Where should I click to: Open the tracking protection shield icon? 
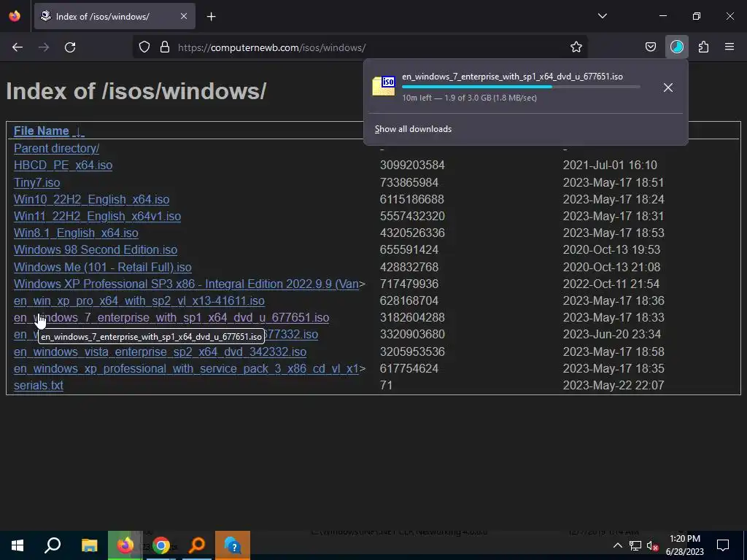(x=144, y=47)
